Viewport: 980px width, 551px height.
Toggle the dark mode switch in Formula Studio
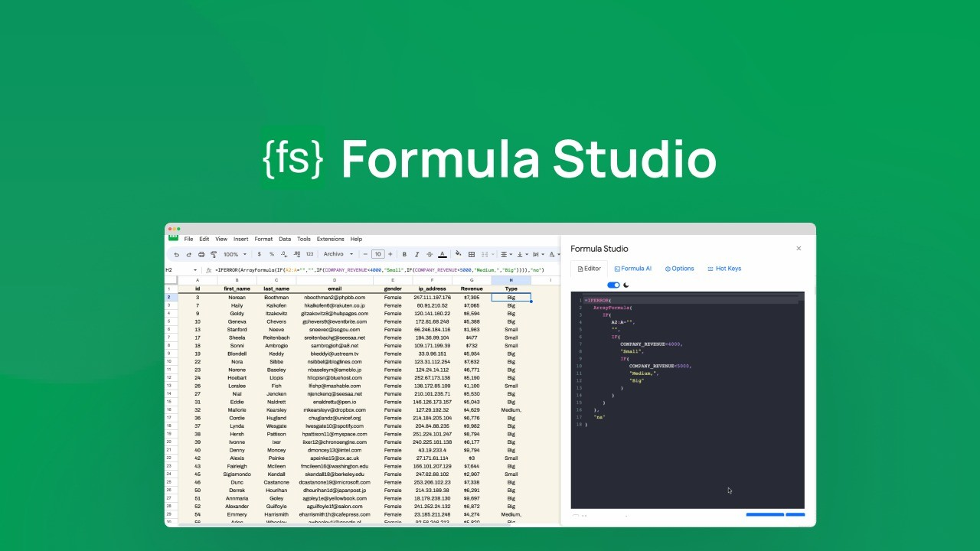pyautogui.click(x=613, y=285)
